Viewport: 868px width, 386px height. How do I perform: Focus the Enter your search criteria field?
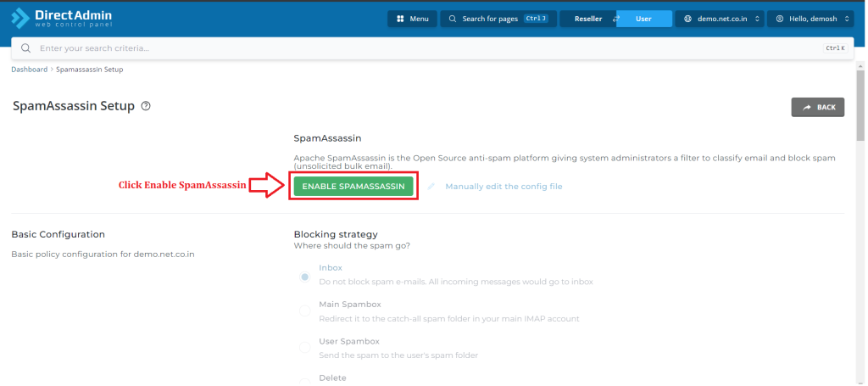[431, 48]
